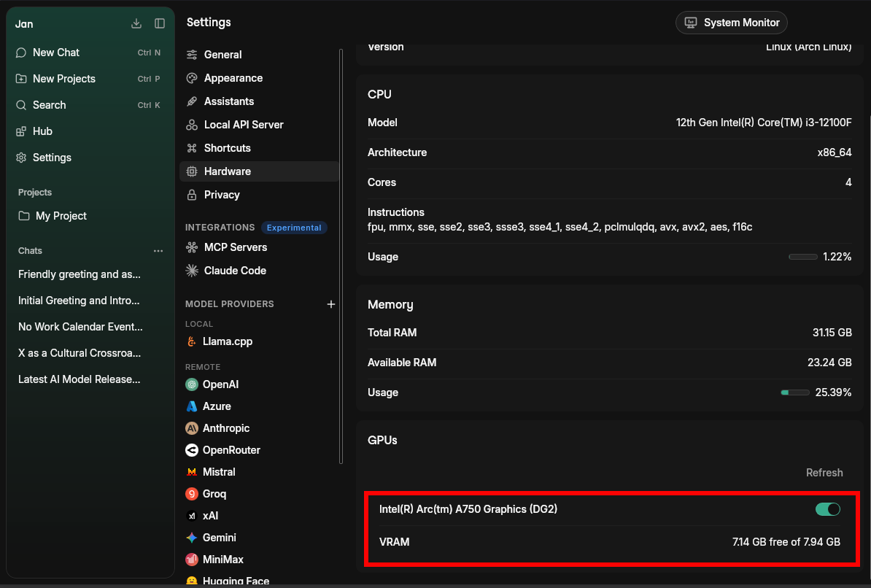The width and height of the screenshot is (871, 588).
Task: Go to Assistants settings
Action: pos(259,101)
